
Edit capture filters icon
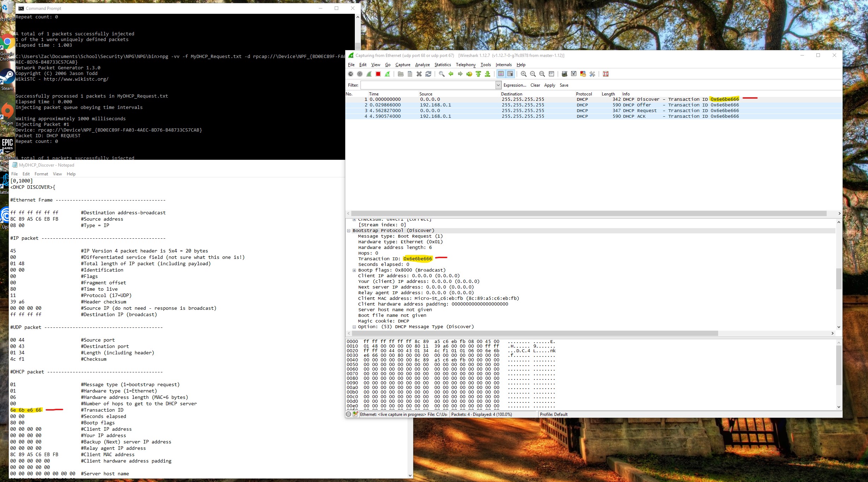click(564, 74)
